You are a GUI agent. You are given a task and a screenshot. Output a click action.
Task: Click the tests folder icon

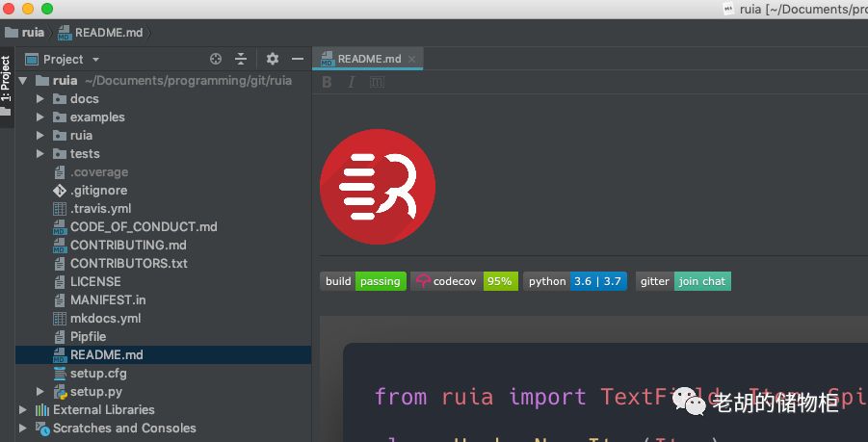click(59, 154)
